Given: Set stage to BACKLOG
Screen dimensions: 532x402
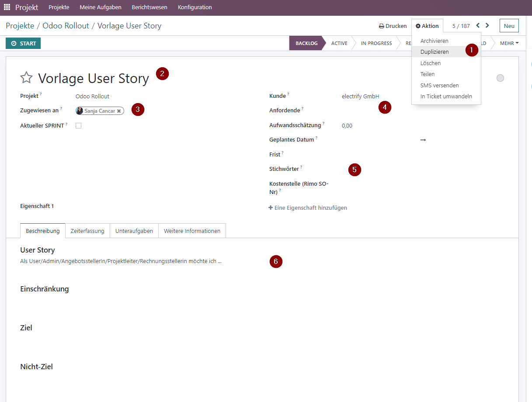Looking at the screenshot, I should [x=306, y=43].
